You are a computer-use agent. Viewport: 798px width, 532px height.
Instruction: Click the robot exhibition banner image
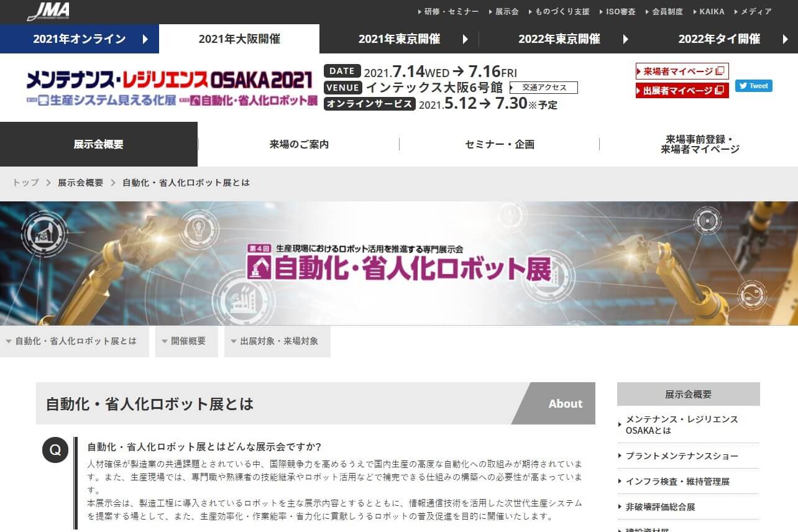coord(399,263)
